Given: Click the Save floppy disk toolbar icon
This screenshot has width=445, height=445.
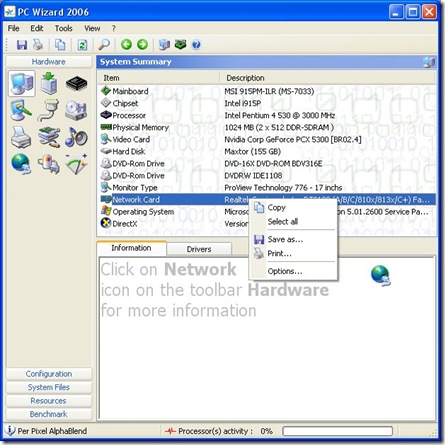Looking at the screenshot, I should [22, 45].
